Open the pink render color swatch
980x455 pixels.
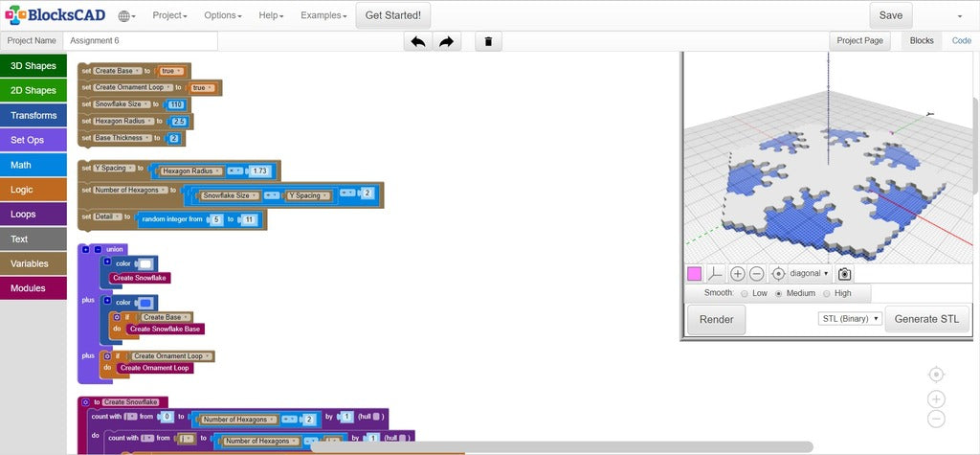[x=694, y=274]
